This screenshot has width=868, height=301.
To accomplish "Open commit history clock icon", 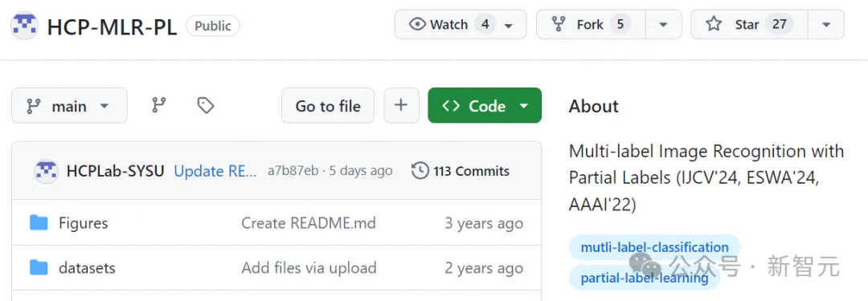I will click(x=420, y=171).
